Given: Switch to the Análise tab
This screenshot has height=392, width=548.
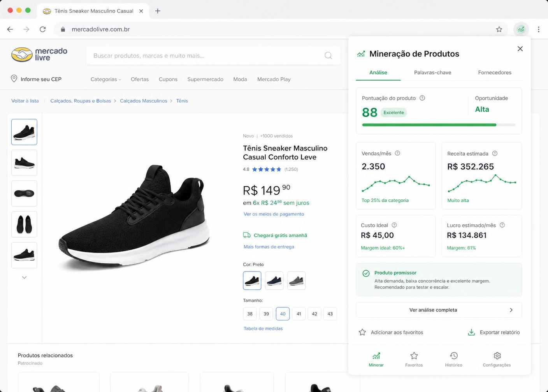Looking at the screenshot, I should [378, 72].
